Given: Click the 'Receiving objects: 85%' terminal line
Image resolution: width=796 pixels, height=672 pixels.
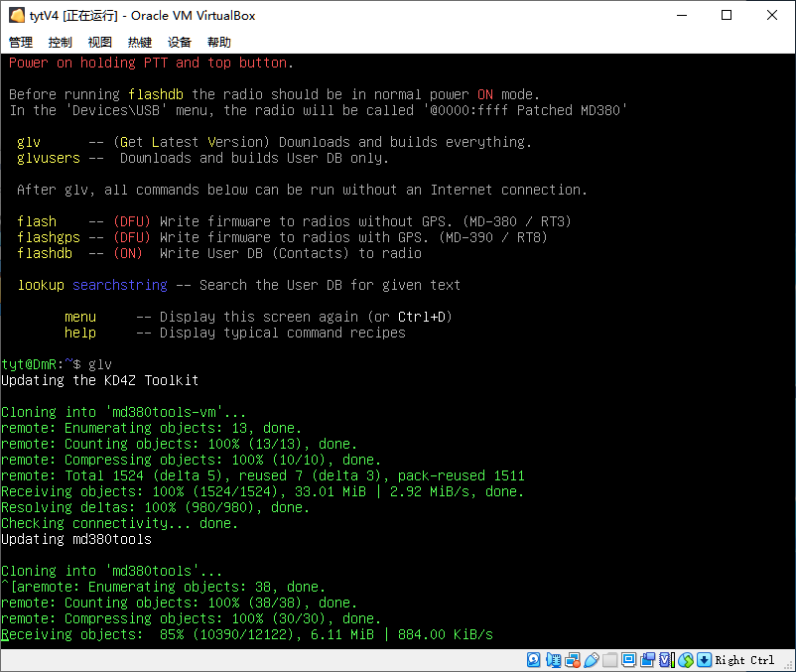Looking at the screenshot, I should (x=247, y=635).
